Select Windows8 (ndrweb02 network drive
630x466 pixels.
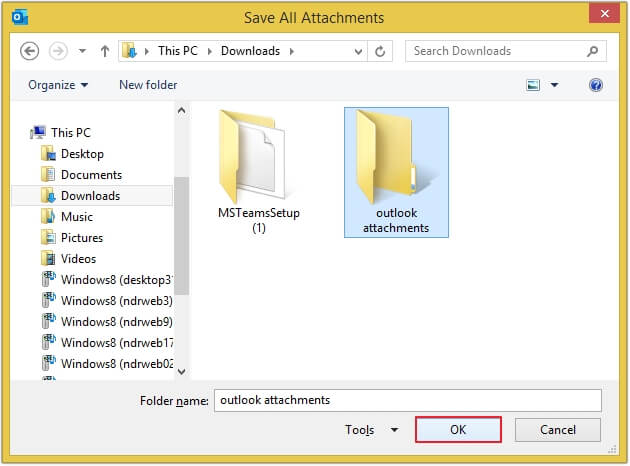(x=107, y=364)
